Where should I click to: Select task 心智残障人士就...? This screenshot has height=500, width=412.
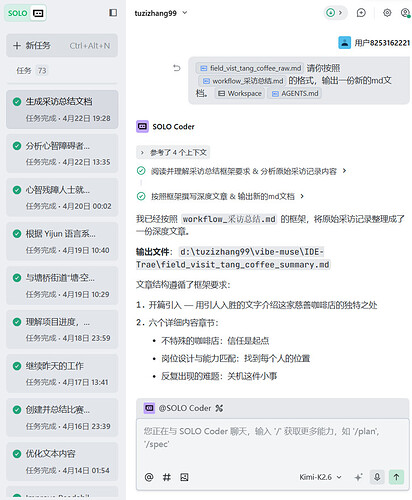62,198
